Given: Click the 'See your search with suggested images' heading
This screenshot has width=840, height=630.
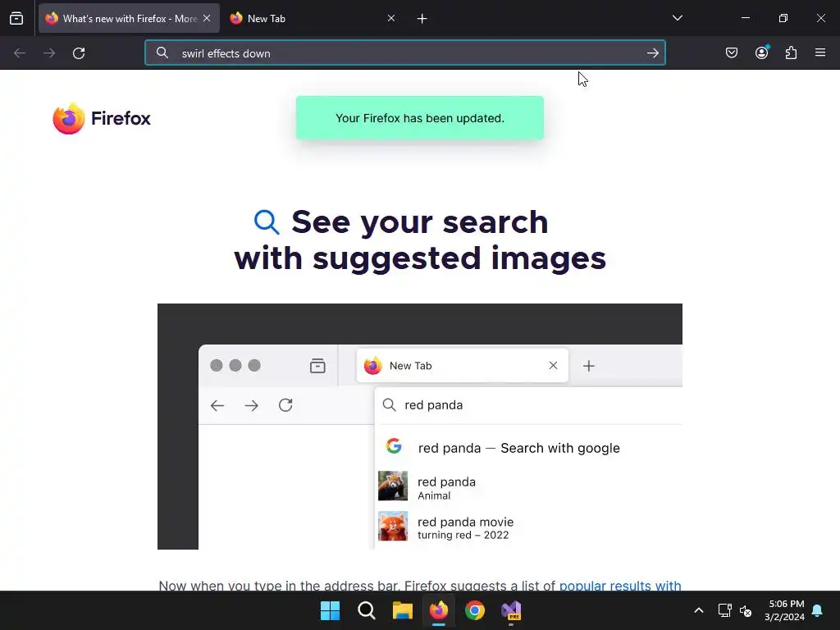Looking at the screenshot, I should coord(419,240).
